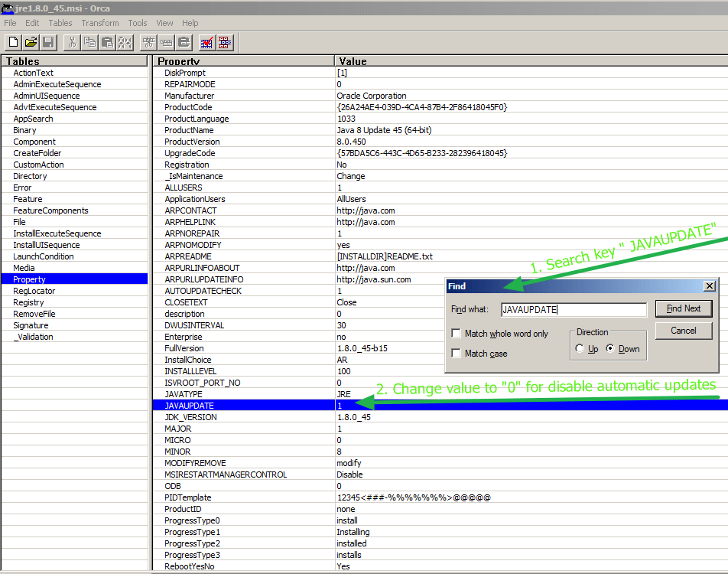Open the Tables menu

[x=60, y=23]
